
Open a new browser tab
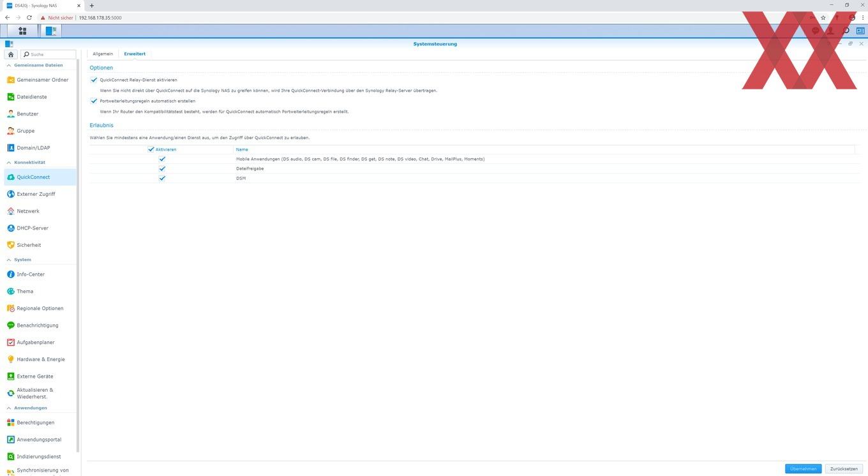[91, 6]
